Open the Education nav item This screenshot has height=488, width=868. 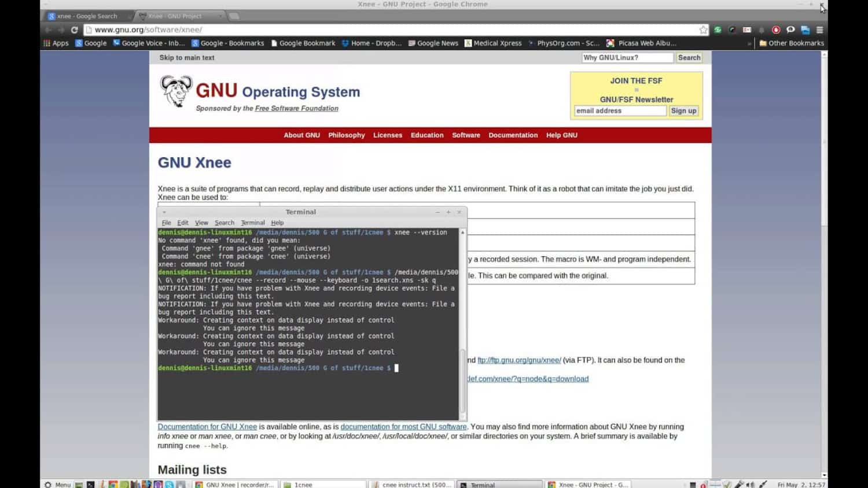(x=427, y=135)
